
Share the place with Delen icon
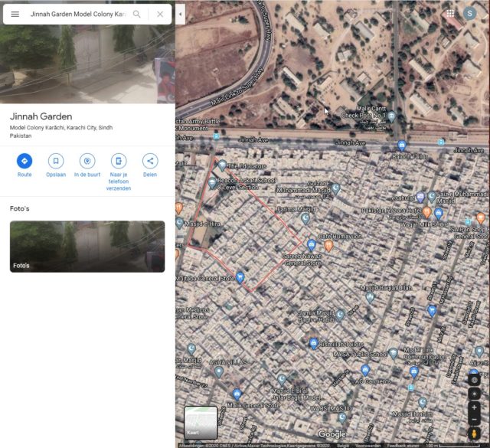pyautogui.click(x=150, y=161)
